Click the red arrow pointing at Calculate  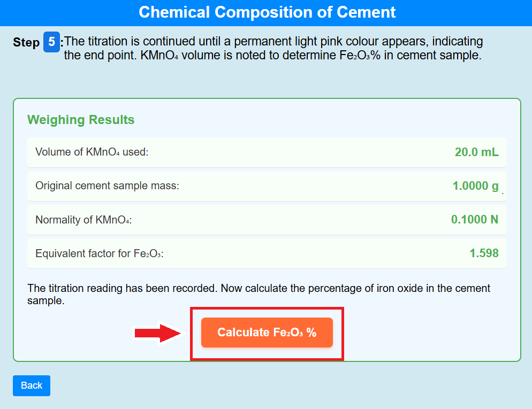[x=158, y=333]
